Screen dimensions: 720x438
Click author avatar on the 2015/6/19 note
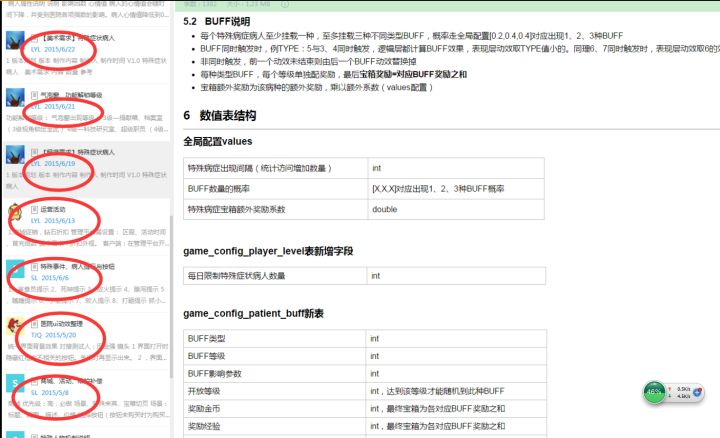[x=15, y=155]
